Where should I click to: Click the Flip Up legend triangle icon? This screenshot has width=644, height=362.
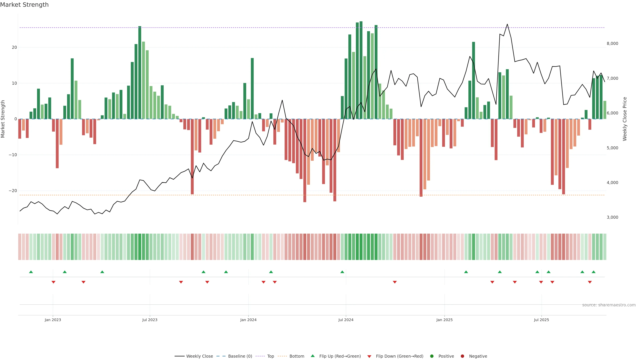pos(312,356)
